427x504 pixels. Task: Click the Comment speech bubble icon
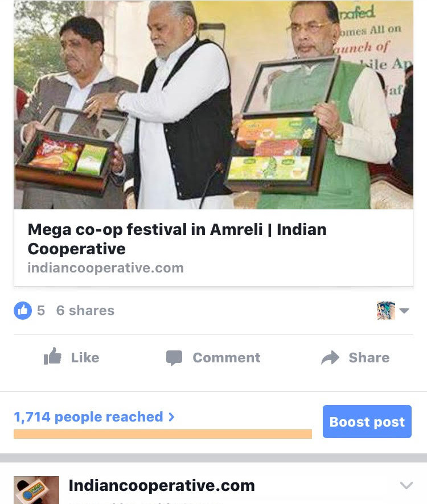click(x=174, y=358)
